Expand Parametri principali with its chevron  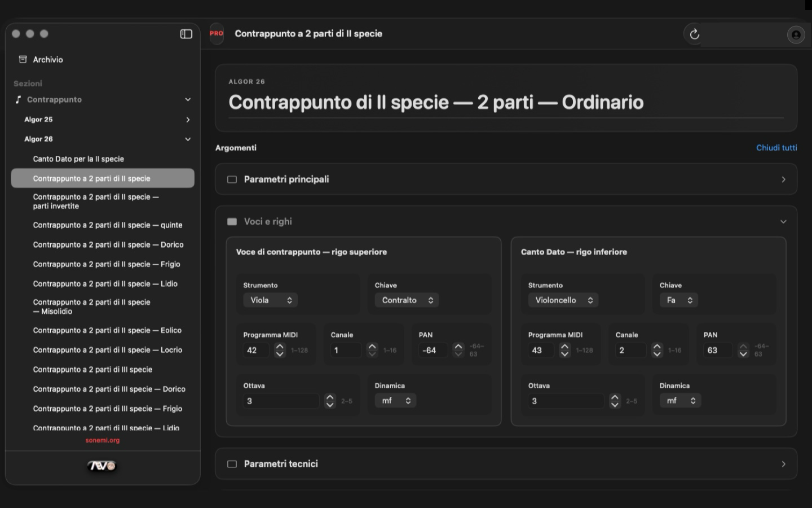[x=783, y=179]
